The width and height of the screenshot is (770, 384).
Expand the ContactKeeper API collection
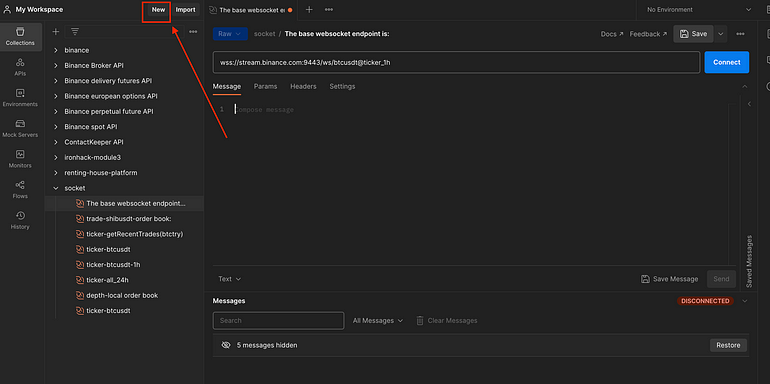click(x=55, y=142)
